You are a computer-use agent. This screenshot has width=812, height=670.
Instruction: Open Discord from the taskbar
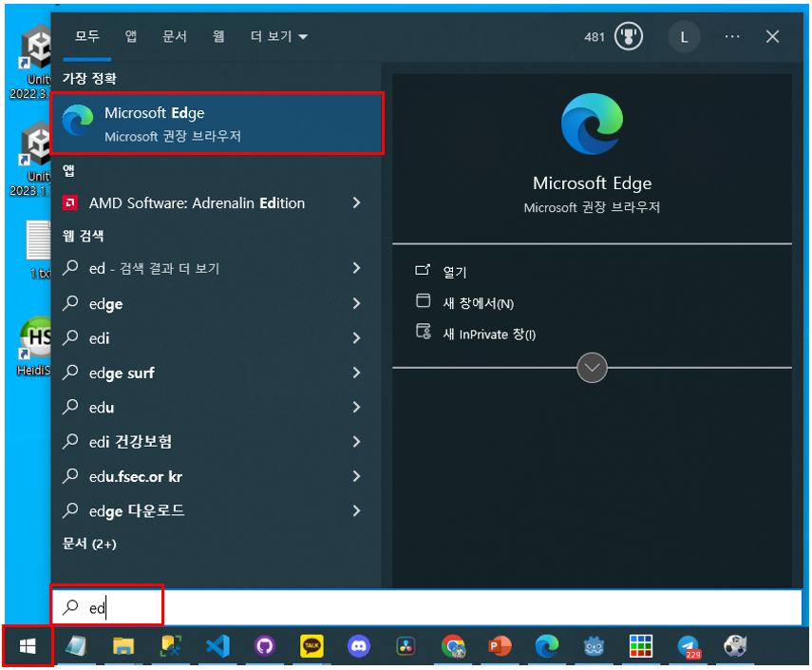coord(358,645)
